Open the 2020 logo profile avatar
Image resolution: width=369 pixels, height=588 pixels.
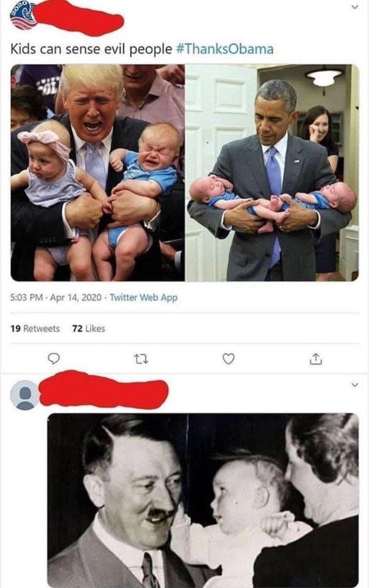pos(23,16)
